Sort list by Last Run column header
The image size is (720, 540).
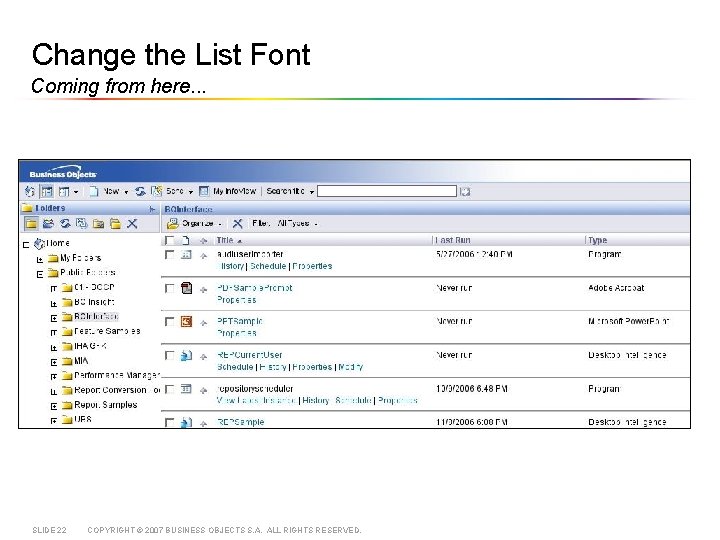click(x=452, y=240)
